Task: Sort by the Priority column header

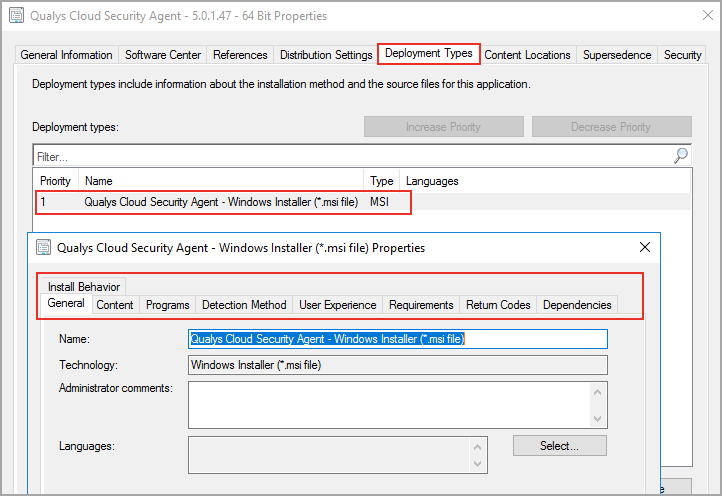Action: [x=55, y=181]
